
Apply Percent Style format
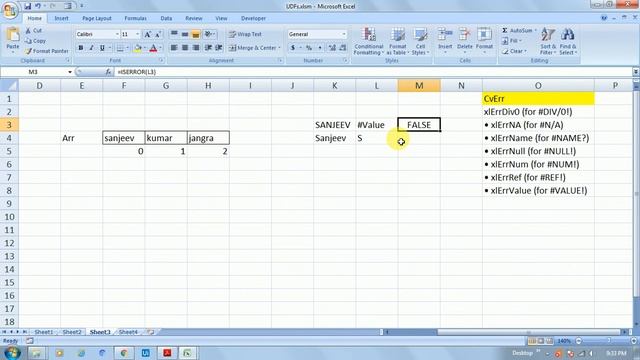309,48
